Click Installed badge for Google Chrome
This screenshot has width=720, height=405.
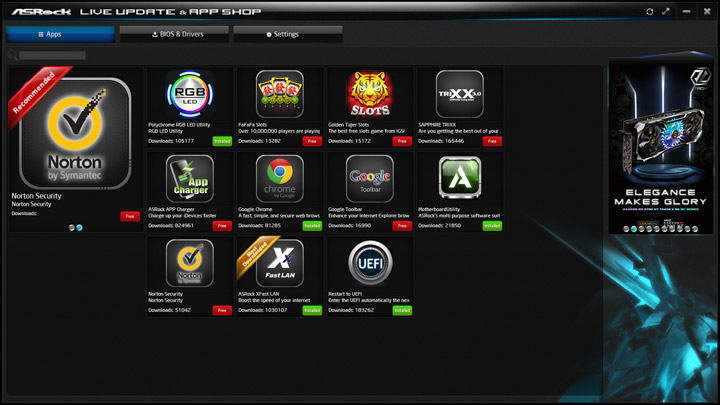point(312,226)
